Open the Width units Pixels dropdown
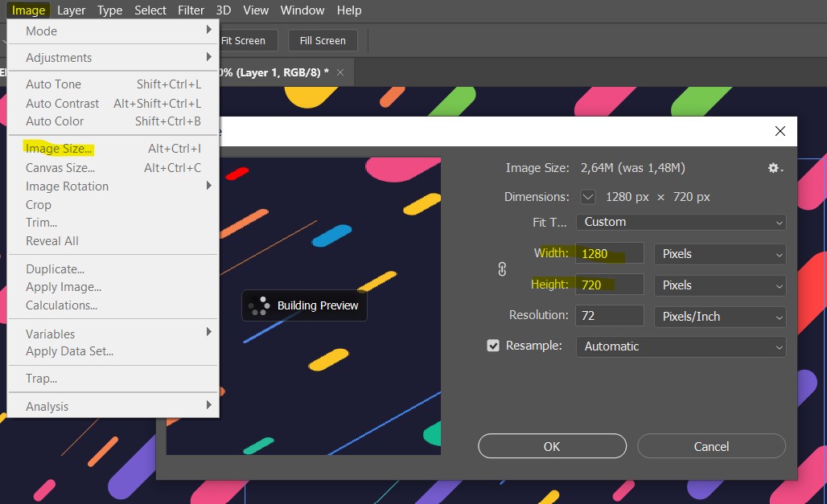 [x=720, y=254]
